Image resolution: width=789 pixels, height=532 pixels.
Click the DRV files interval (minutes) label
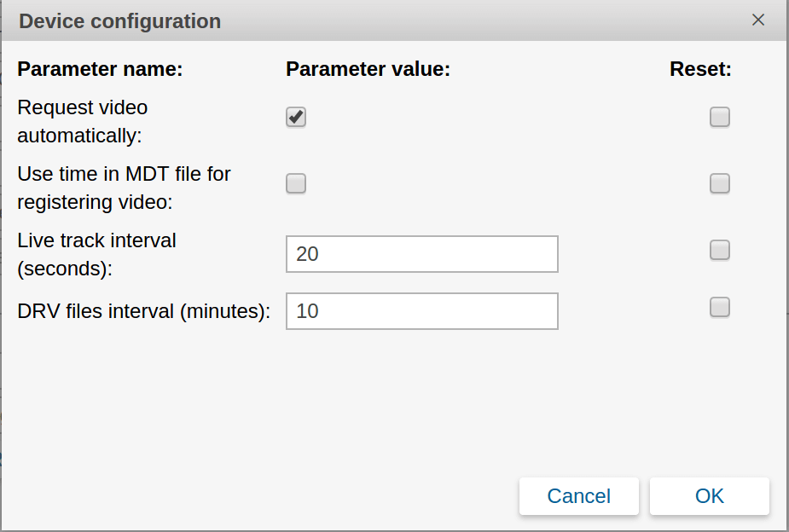pyautogui.click(x=143, y=311)
